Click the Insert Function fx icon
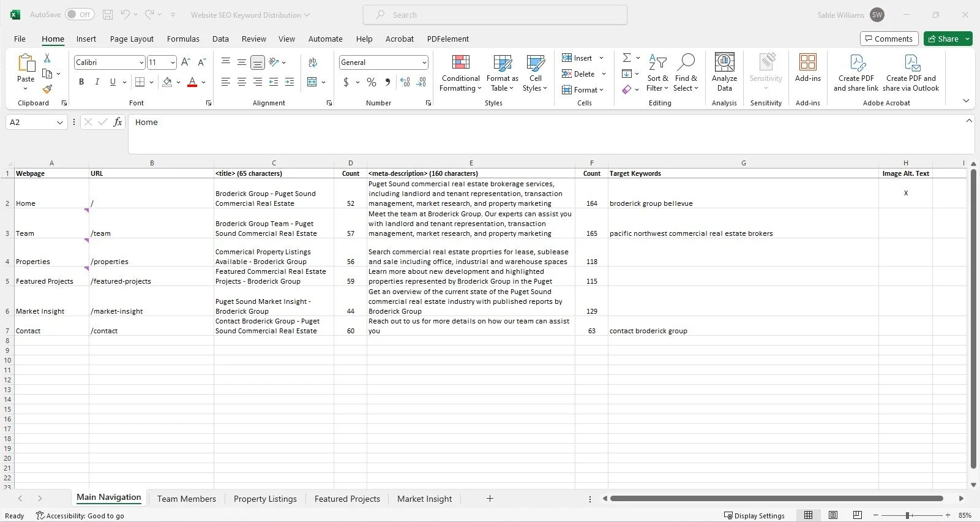Viewport: 980px width, 522px height. pos(118,122)
